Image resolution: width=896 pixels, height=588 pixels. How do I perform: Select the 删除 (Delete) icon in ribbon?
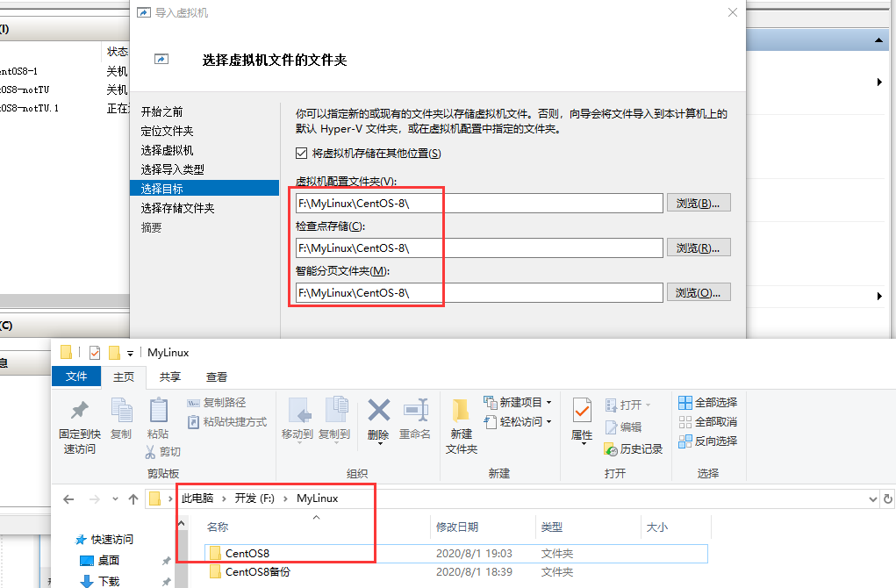tap(379, 409)
